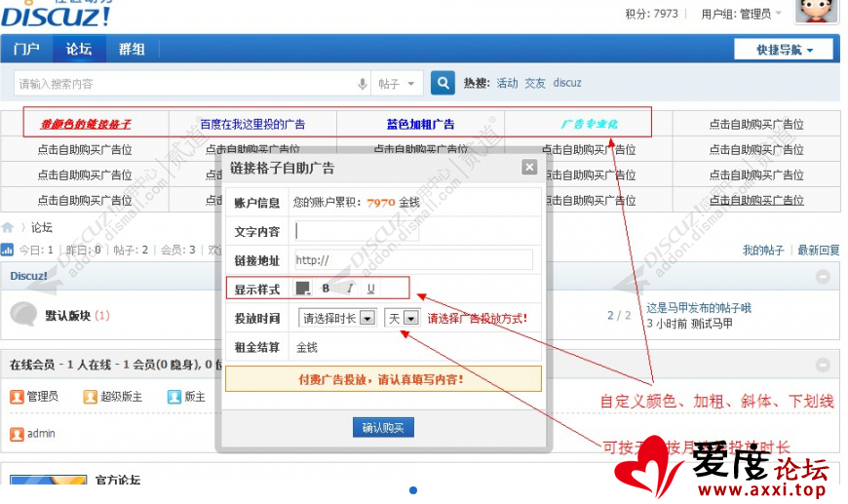Open the 天 unit dropdown

402,319
